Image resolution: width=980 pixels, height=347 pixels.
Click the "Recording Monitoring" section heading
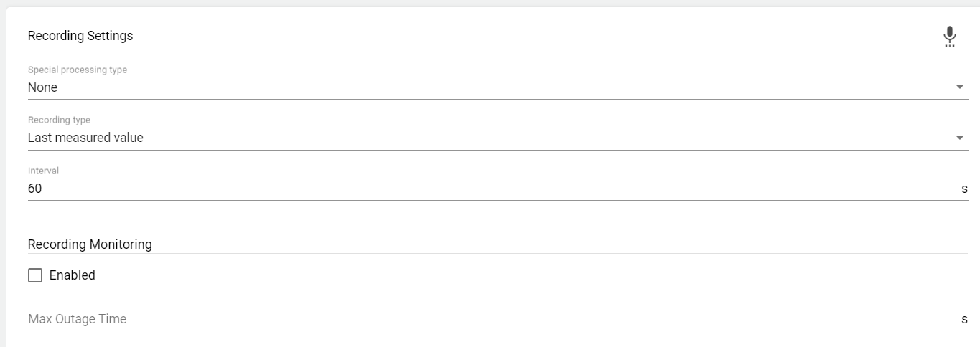point(90,244)
